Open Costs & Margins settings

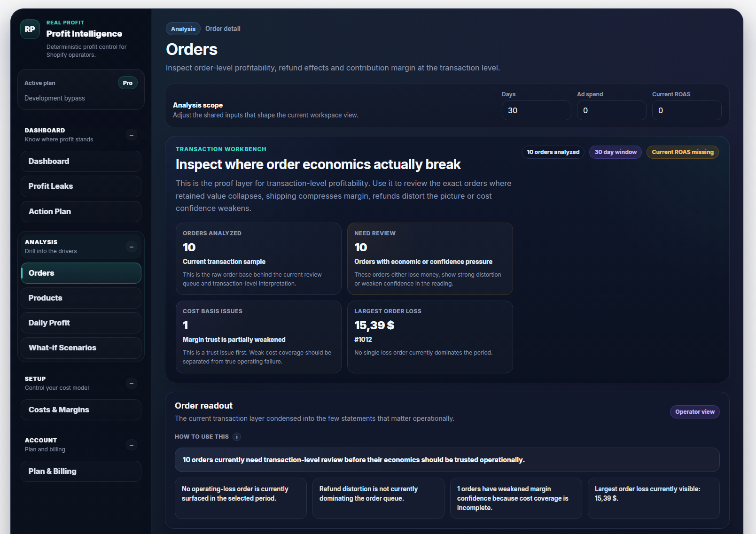[x=81, y=410]
